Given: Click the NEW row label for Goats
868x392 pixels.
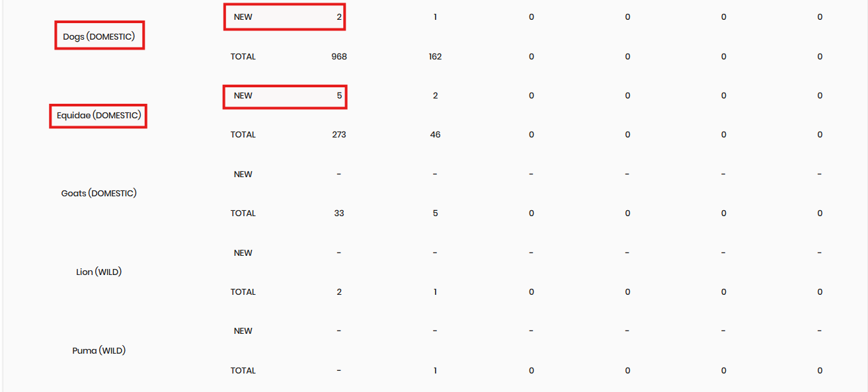Looking at the screenshot, I should [243, 175].
